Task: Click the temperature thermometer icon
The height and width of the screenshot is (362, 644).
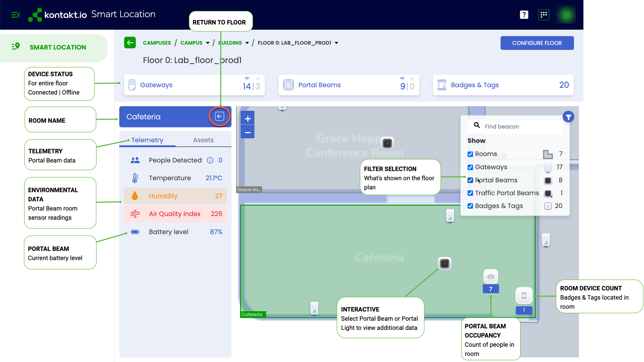Action: pos(135,178)
